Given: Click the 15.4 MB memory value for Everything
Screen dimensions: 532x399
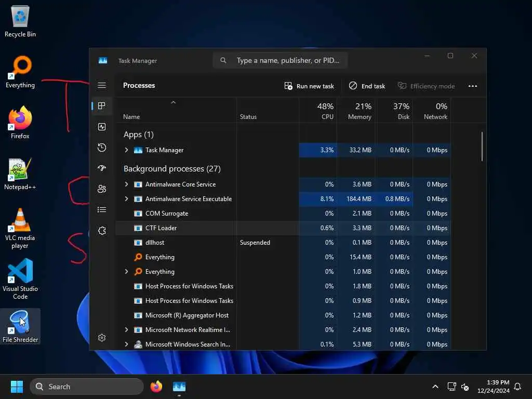Looking at the screenshot, I should (361, 257).
